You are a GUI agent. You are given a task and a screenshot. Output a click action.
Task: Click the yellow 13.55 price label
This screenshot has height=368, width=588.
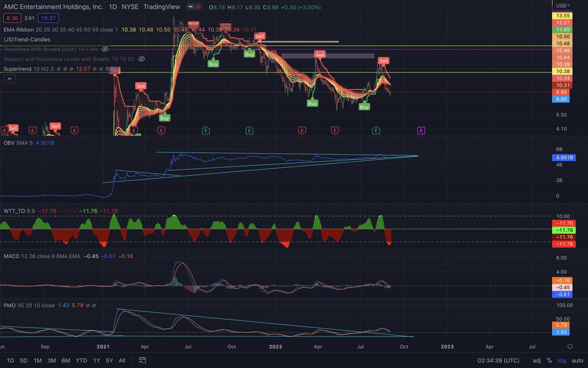click(x=562, y=16)
